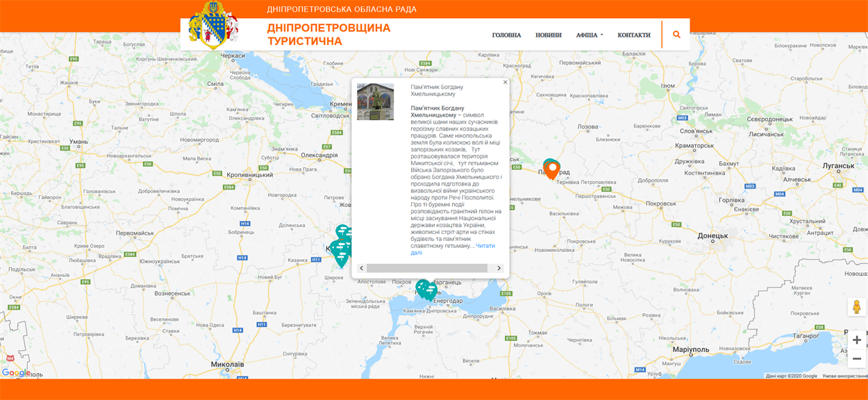
Task: Click the Google logo on the map
Action: tap(15, 373)
